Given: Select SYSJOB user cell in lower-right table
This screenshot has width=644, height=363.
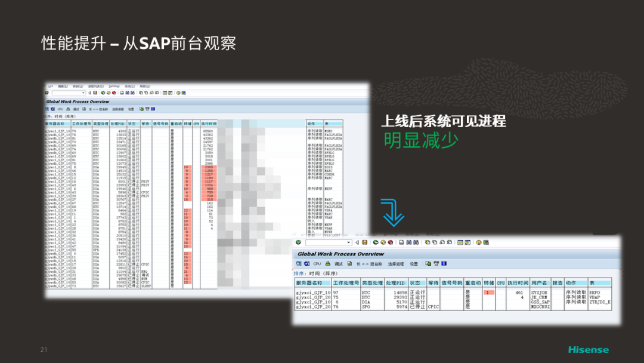Looking at the screenshot, I should coord(539,293).
